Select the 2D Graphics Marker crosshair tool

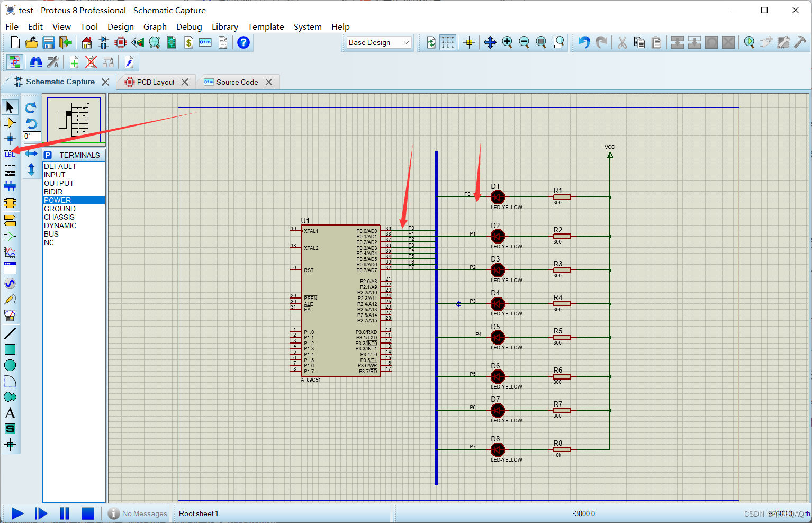pos(10,445)
